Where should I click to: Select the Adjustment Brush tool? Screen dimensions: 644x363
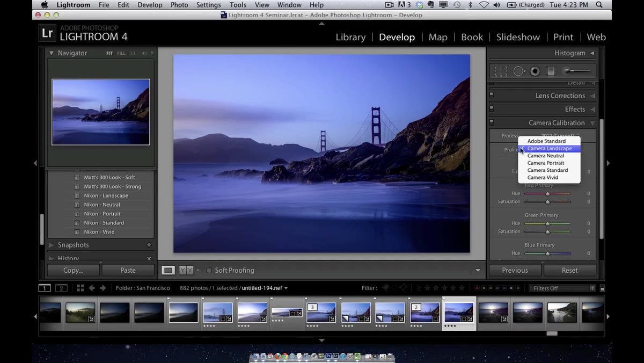tap(577, 71)
